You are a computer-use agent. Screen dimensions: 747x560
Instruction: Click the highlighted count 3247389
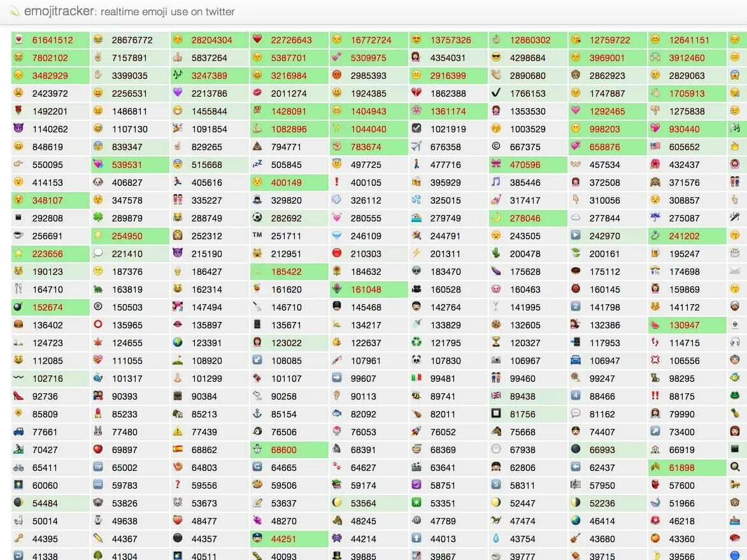[209, 76]
